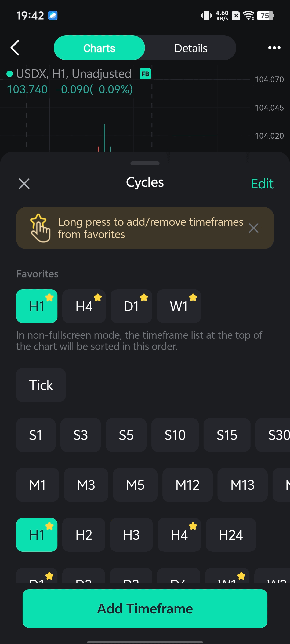Choose the M12 minutes timeframe
This screenshot has height=644, width=290.
click(x=187, y=485)
